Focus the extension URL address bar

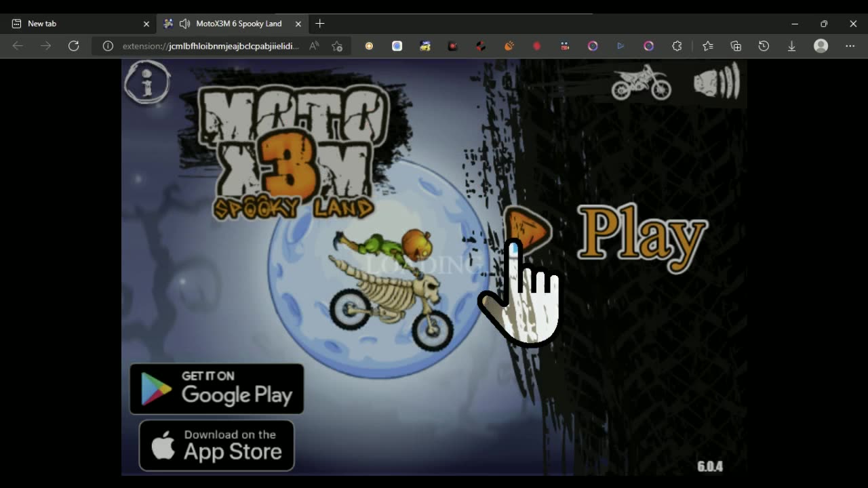(210, 46)
